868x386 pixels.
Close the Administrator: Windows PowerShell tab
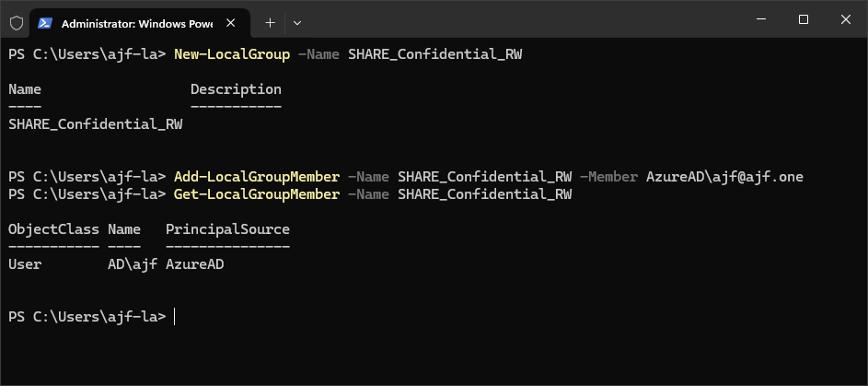point(231,23)
